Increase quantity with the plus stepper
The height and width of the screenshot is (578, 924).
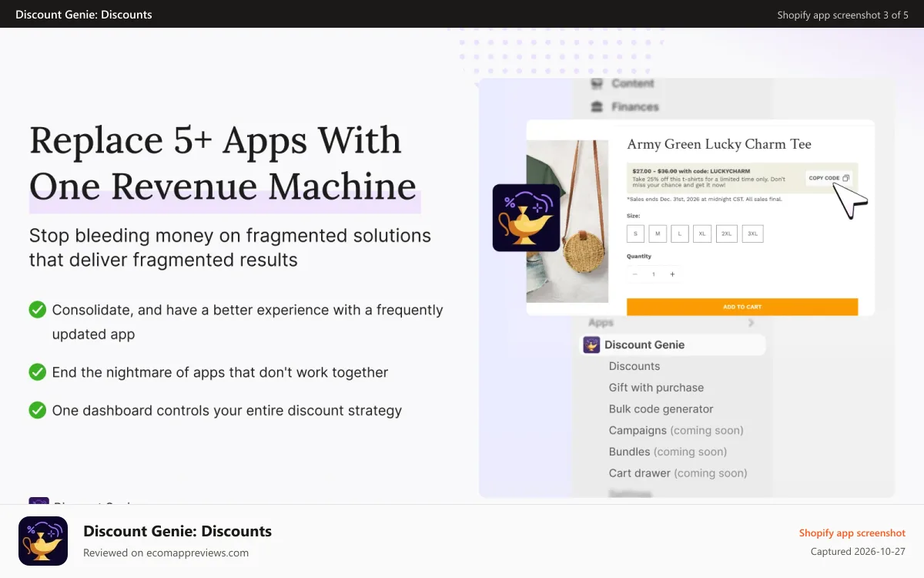[x=672, y=274]
